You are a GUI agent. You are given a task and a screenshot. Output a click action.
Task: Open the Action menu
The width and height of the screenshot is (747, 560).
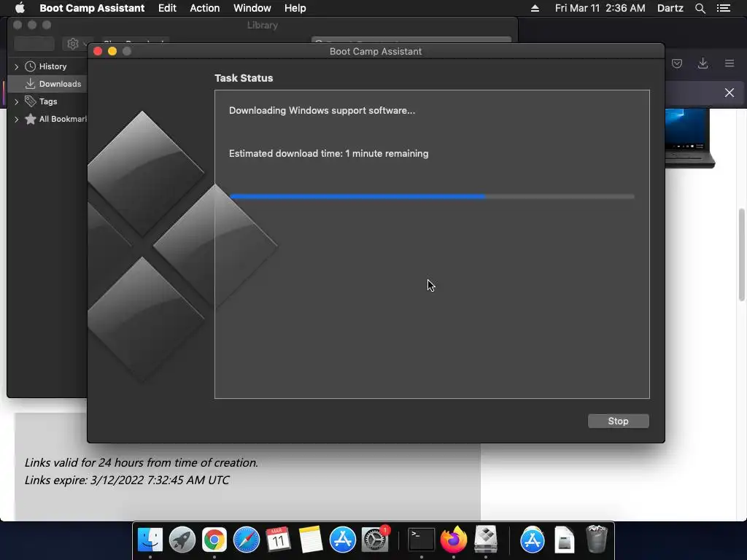pyautogui.click(x=205, y=8)
